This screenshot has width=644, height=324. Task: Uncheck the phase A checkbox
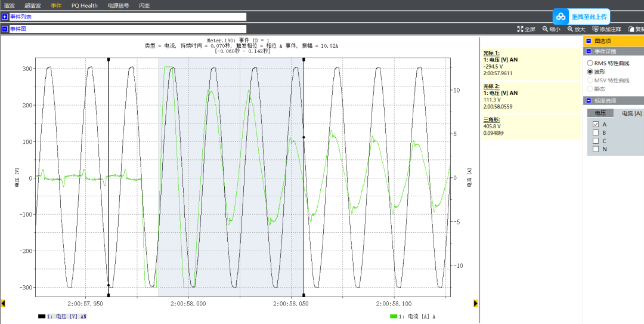(595, 124)
